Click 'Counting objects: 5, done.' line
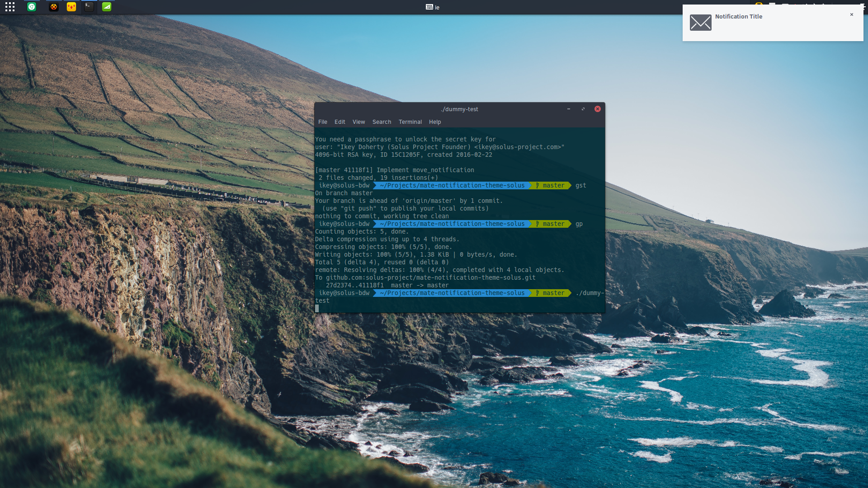The image size is (868, 488). click(x=362, y=232)
